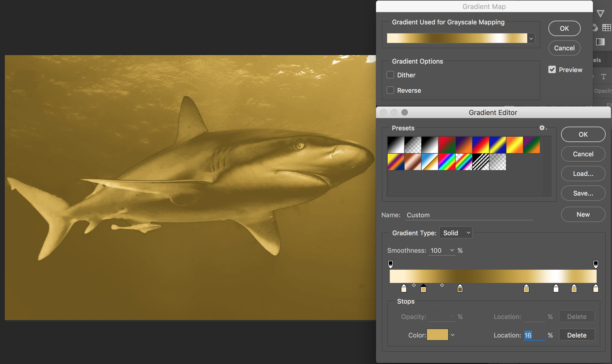Screen dimensions: 612x364
Task: Select the black-to-white Foreground to Background preset
Action: tap(396, 145)
